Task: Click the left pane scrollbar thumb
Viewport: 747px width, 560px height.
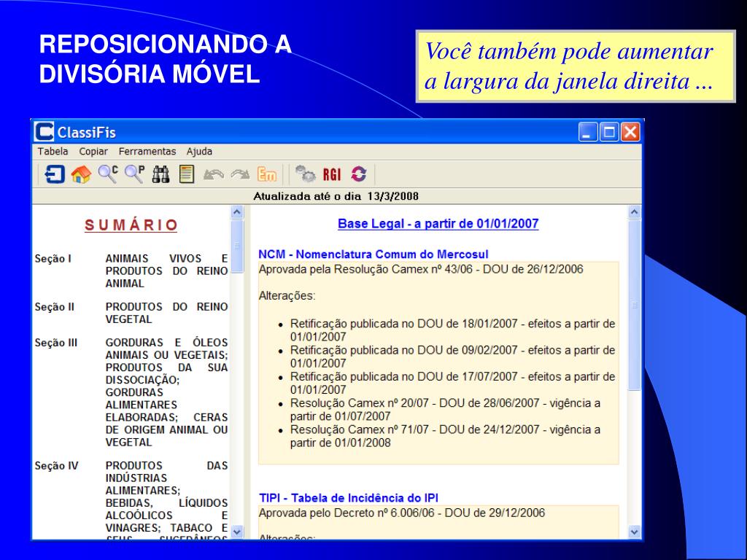Action: point(237,246)
